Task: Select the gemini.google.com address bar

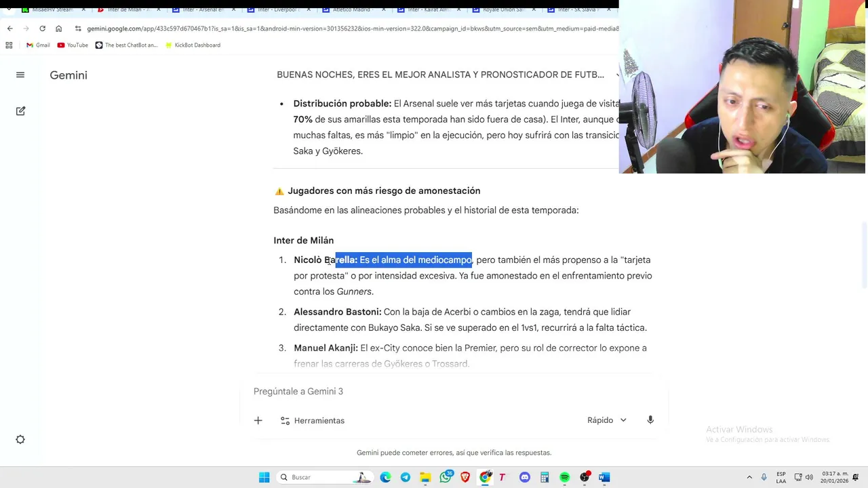Action: click(351, 28)
